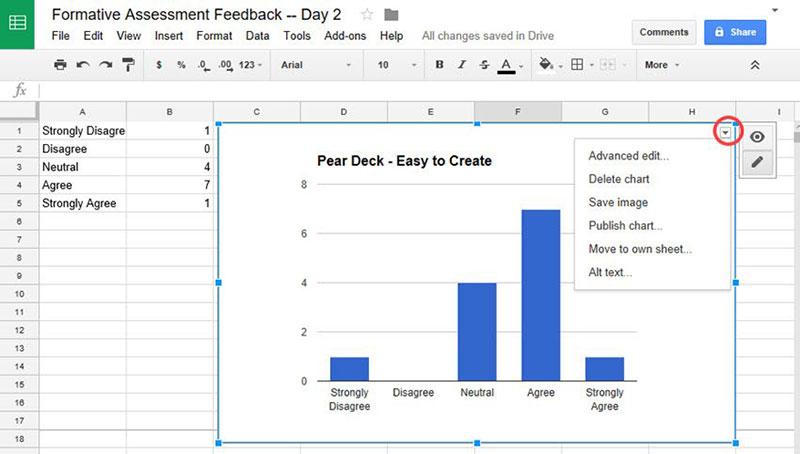Select column F header
This screenshot has width=800, height=454.
(518, 112)
